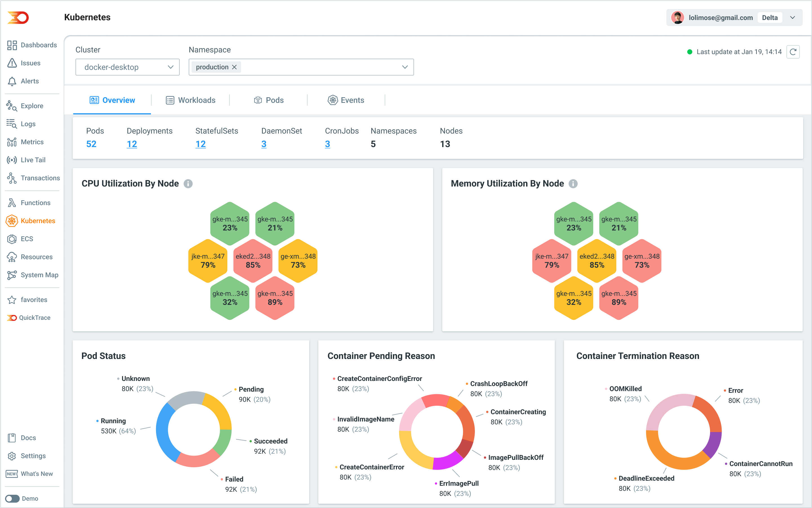Image resolution: width=812 pixels, height=508 pixels.
Task: Click the home logo in top-left
Action: click(18, 17)
